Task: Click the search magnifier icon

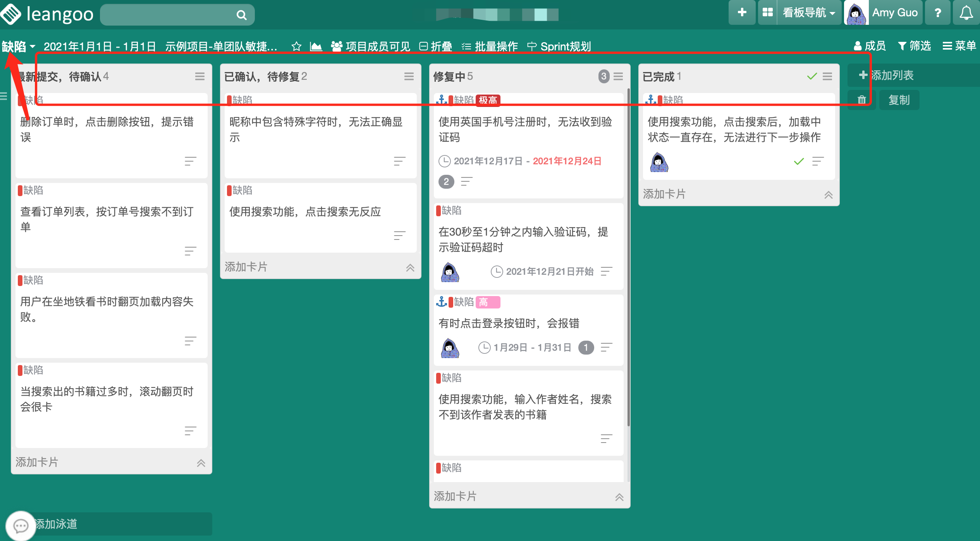Action: 241,15
